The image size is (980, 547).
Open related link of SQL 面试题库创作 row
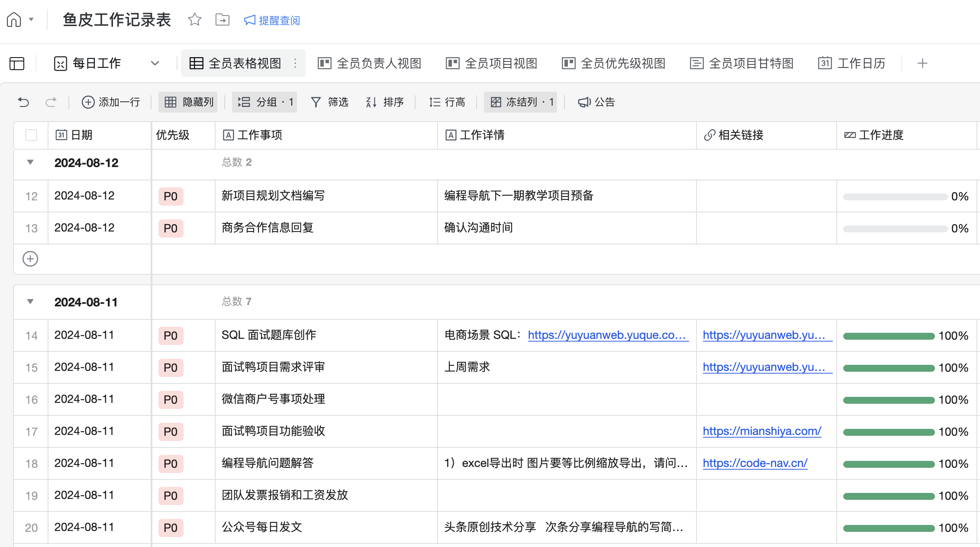767,335
